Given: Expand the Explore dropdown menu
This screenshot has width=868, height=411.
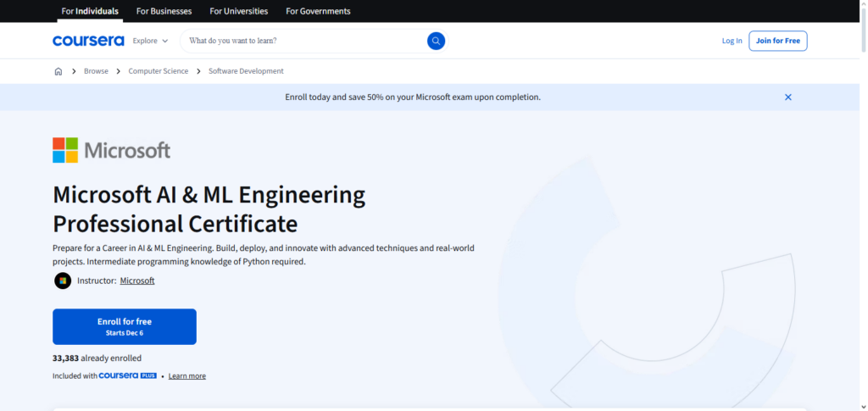Looking at the screenshot, I should 150,41.
